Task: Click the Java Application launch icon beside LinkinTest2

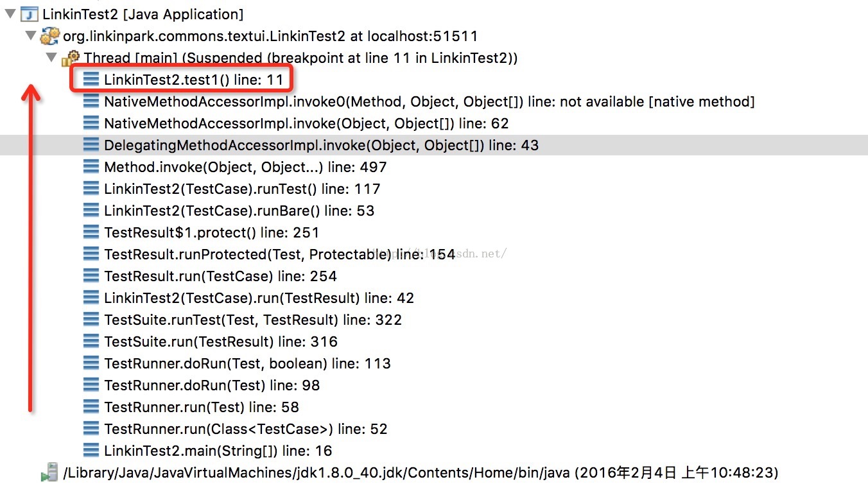Action: [30, 13]
